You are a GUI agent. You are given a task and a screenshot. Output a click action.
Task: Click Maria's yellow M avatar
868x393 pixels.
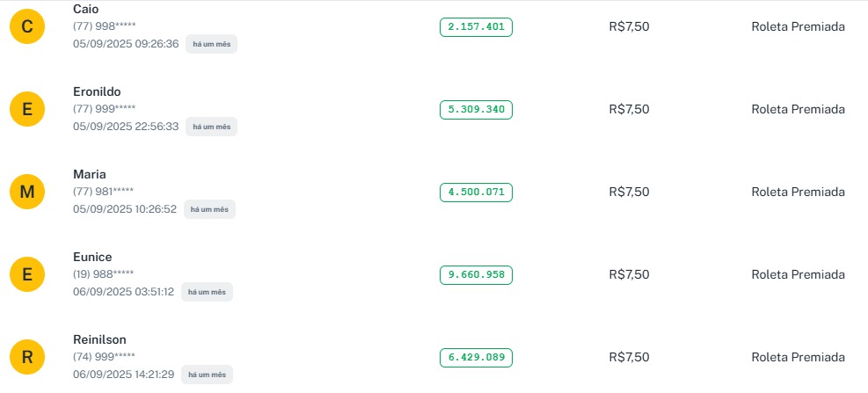point(27,193)
